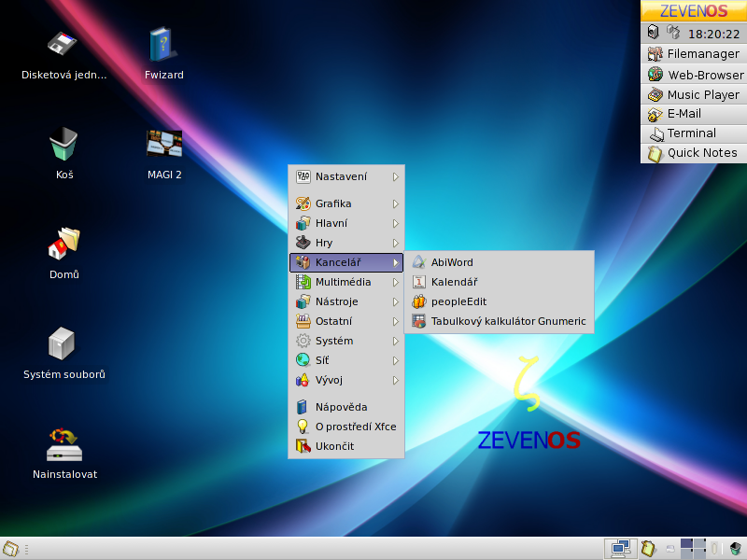
Task: Open the MAGI 2 desktop icon
Action: point(164,144)
